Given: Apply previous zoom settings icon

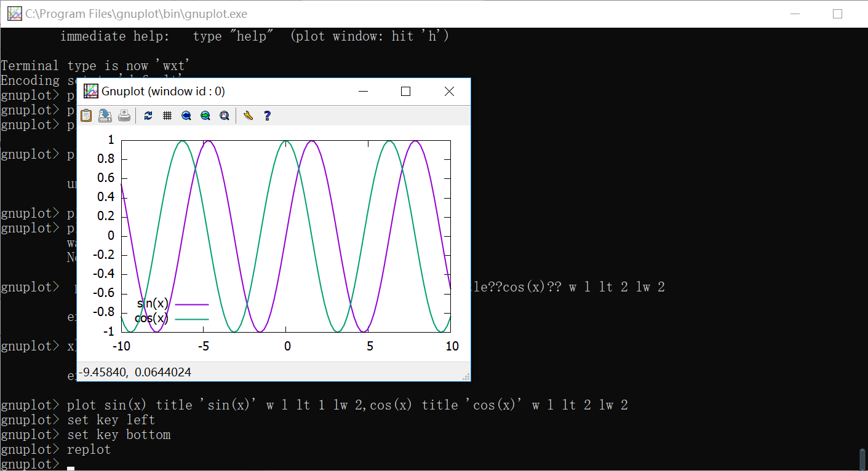Looking at the screenshot, I should coord(186,115).
